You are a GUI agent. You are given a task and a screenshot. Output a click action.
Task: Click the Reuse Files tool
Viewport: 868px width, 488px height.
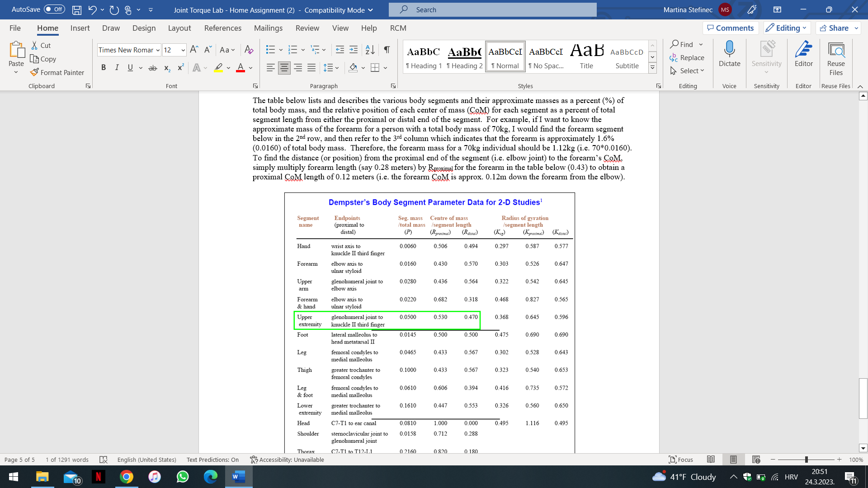[836, 58]
